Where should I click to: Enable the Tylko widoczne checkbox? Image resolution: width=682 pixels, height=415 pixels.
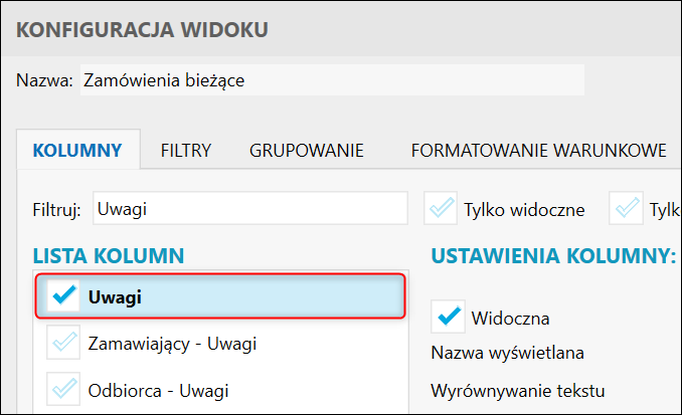coord(441,209)
